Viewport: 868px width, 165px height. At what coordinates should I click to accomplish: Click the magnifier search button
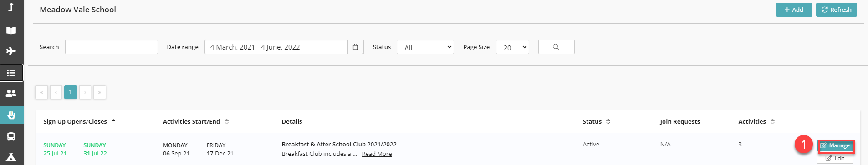point(556,47)
